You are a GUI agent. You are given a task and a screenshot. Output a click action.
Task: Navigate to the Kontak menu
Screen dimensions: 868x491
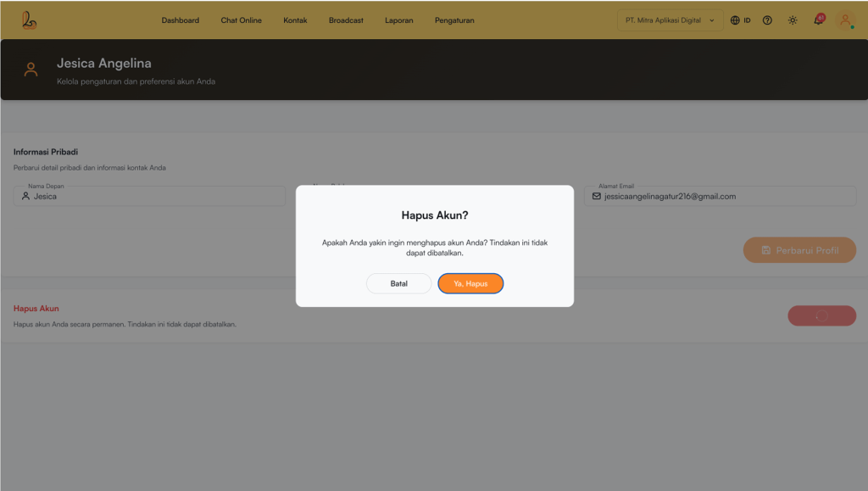pyautogui.click(x=295, y=20)
